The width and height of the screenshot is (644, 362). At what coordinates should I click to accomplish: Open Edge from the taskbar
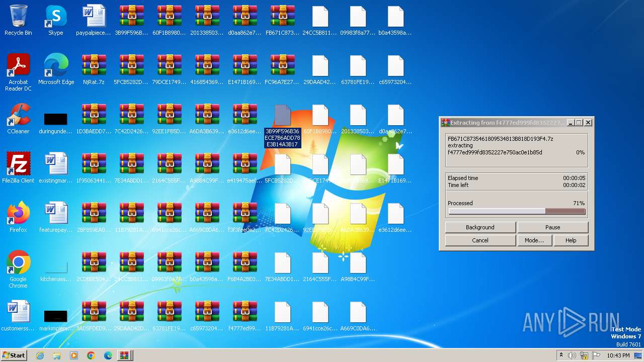pos(108,355)
